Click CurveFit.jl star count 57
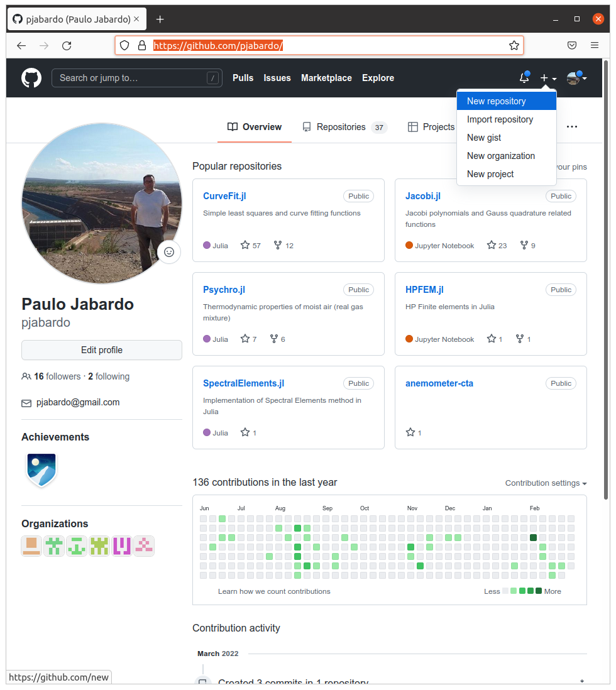 coord(251,246)
